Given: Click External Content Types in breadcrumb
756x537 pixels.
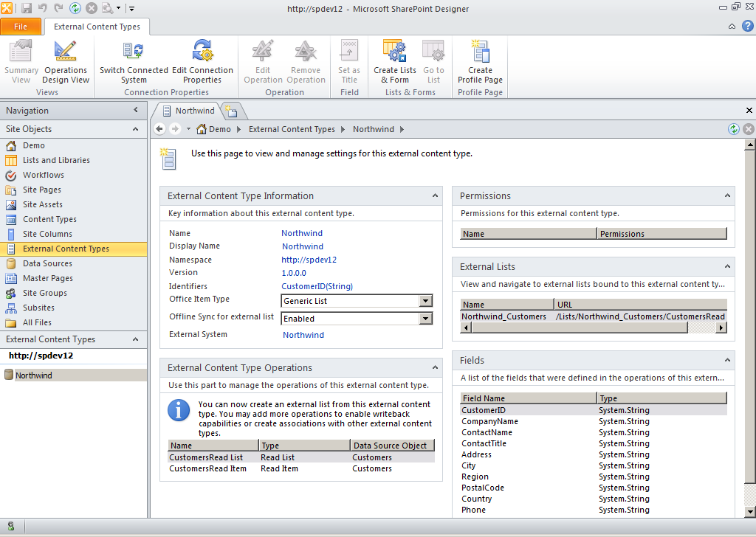Looking at the screenshot, I should (292, 129).
